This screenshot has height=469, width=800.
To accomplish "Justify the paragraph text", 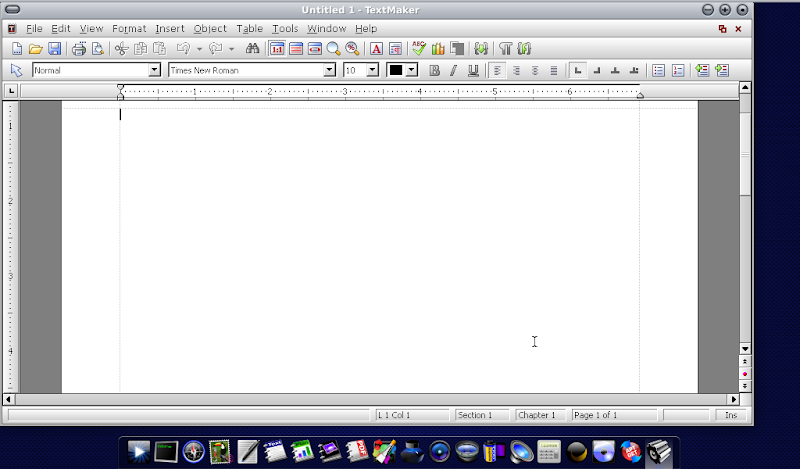I will coord(554,70).
